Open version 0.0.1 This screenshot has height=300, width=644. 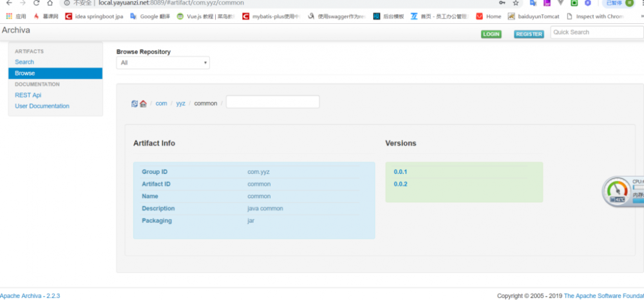point(401,171)
